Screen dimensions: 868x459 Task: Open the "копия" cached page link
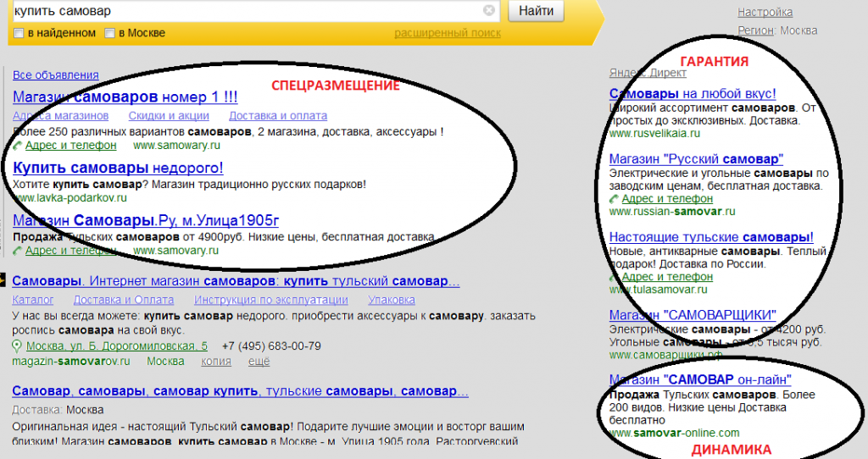[216, 361]
